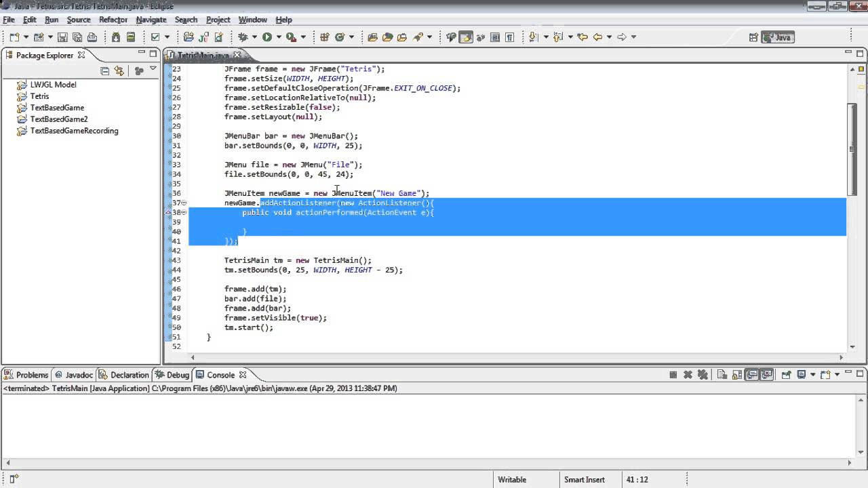Toggle Show Console on standard error change
The width and height of the screenshot is (868, 488).
pos(767,374)
